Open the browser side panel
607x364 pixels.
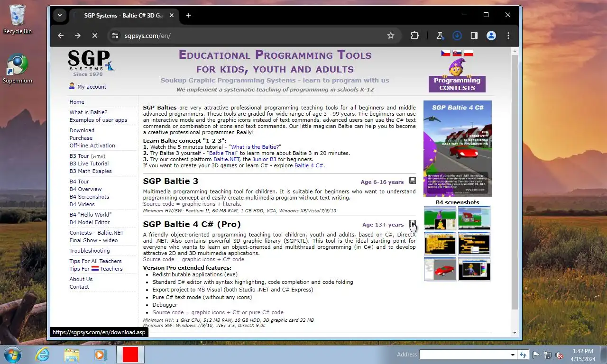474,36
